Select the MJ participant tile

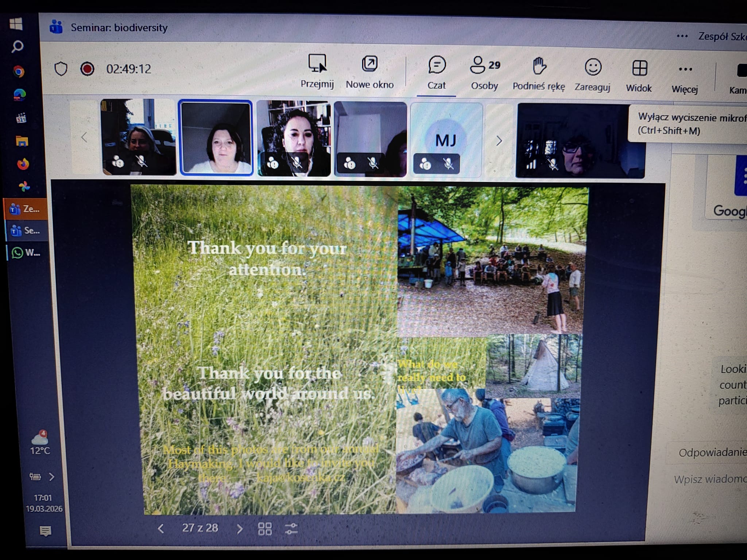pos(446,140)
